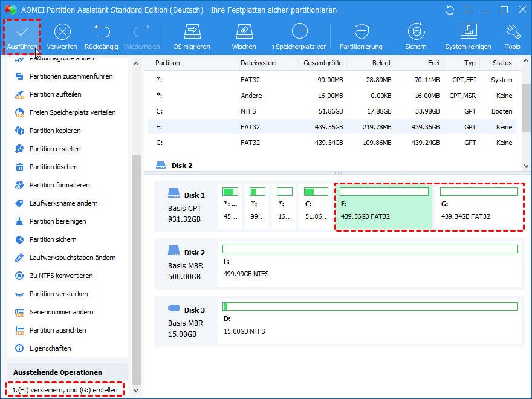The height and width of the screenshot is (399, 532).
Task: Click the Ausstehende Operationen header
Action: 57,372
